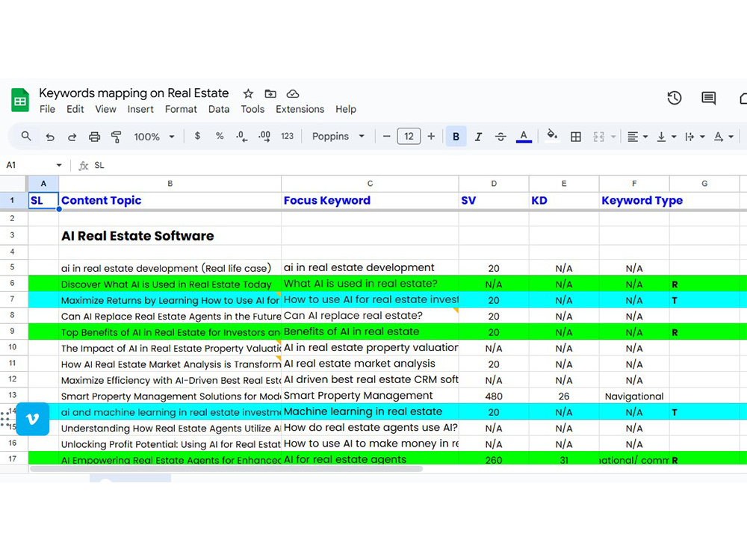The image size is (747, 560).
Task: Select the Keyword Type header cell
Action: [634, 200]
